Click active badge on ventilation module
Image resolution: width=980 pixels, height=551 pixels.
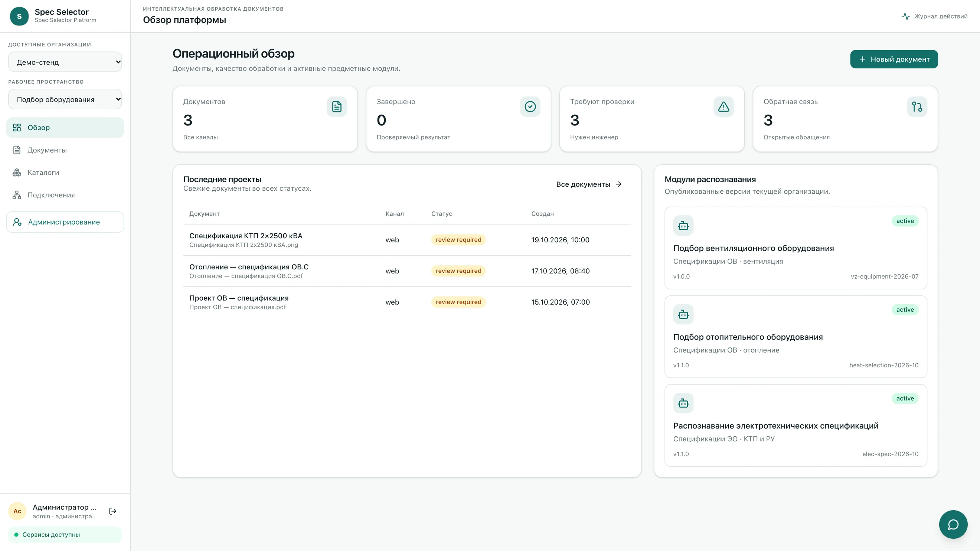pyautogui.click(x=905, y=221)
